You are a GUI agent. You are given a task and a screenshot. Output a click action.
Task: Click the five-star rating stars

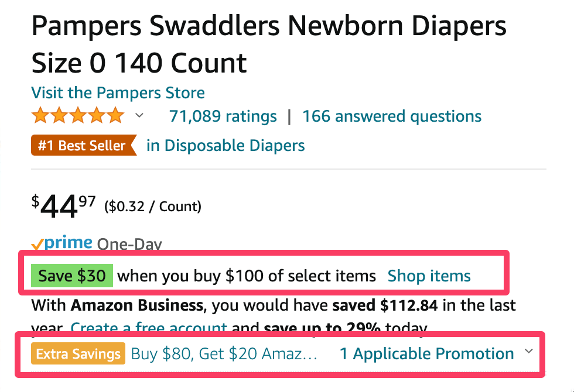pos(77,115)
